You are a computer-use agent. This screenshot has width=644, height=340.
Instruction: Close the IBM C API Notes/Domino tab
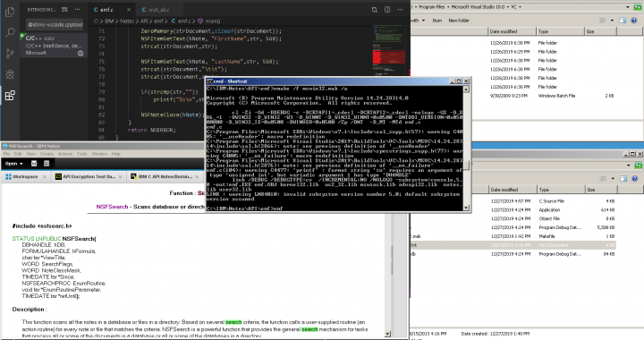pos(196,177)
